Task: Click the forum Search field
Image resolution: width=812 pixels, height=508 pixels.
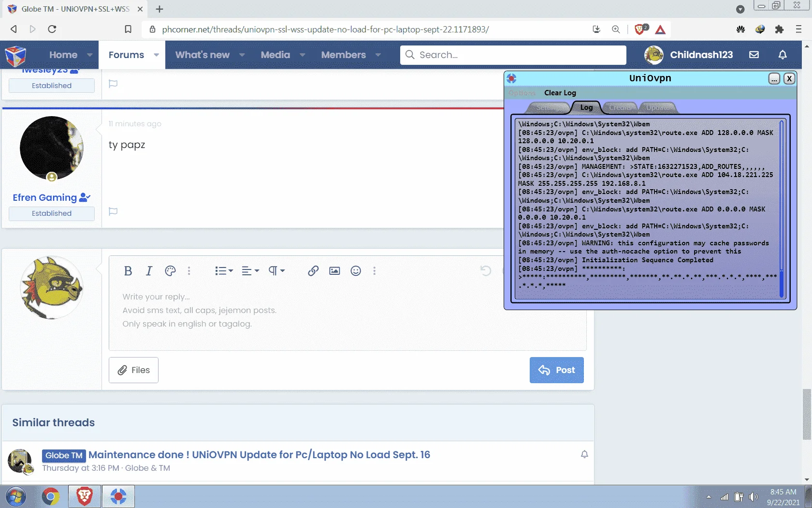Action: [x=513, y=55]
